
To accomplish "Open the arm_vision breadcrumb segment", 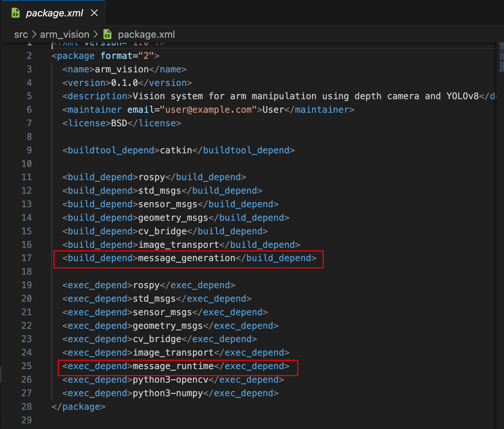I will point(64,34).
